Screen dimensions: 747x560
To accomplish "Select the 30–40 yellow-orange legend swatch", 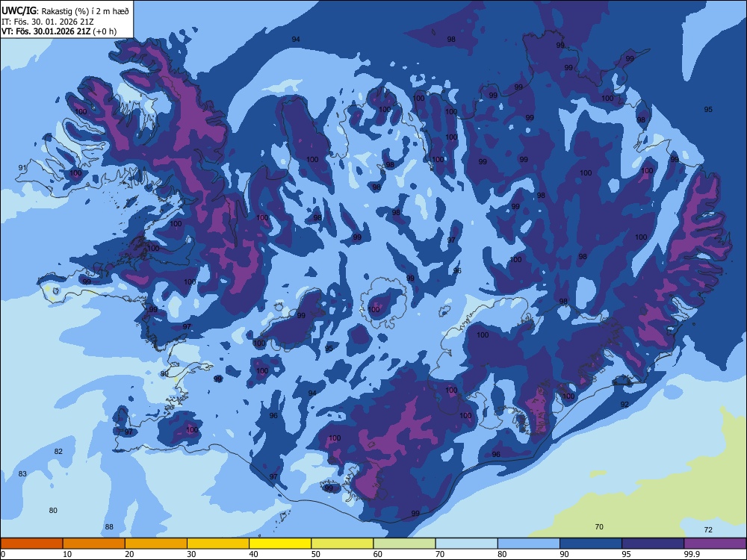I will click(x=218, y=544).
